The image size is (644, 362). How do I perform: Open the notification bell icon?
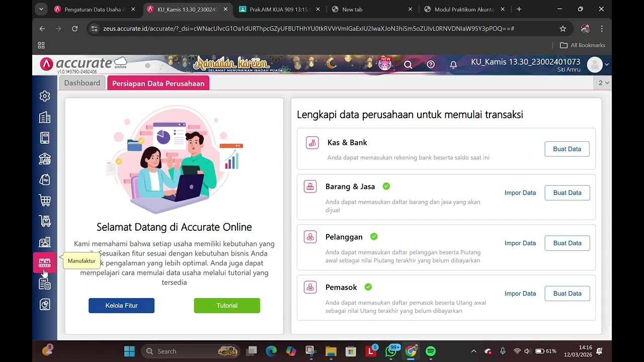453,65
